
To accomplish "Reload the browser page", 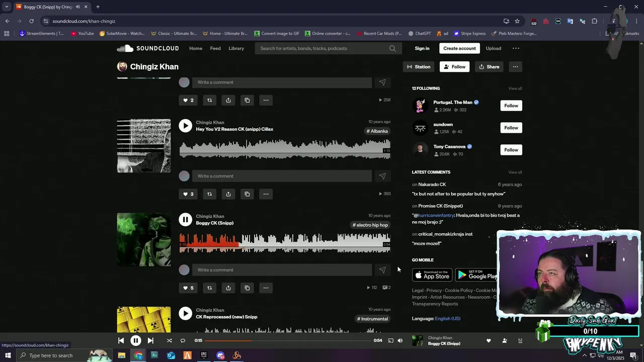I will point(31,21).
